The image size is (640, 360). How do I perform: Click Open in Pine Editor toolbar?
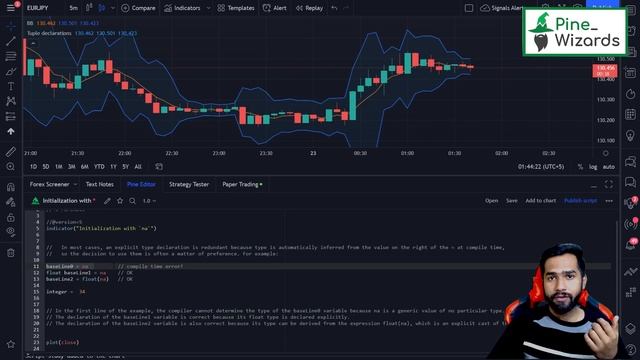(491, 200)
